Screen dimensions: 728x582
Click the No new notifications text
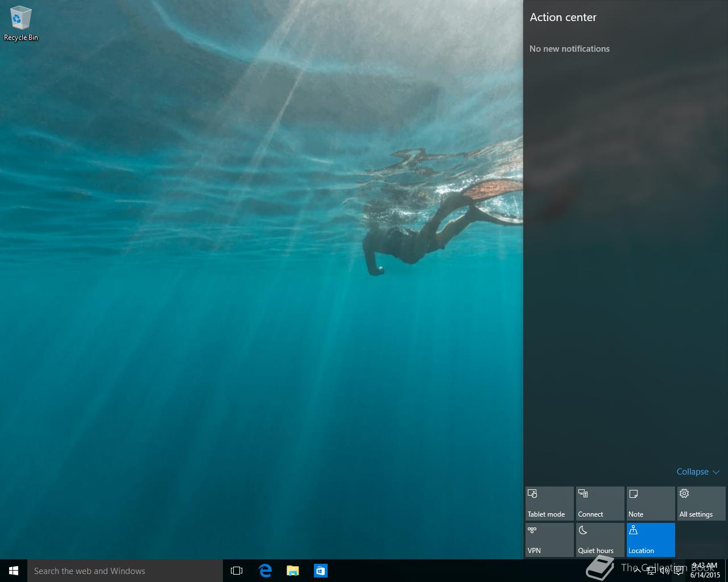pyautogui.click(x=569, y=49)
